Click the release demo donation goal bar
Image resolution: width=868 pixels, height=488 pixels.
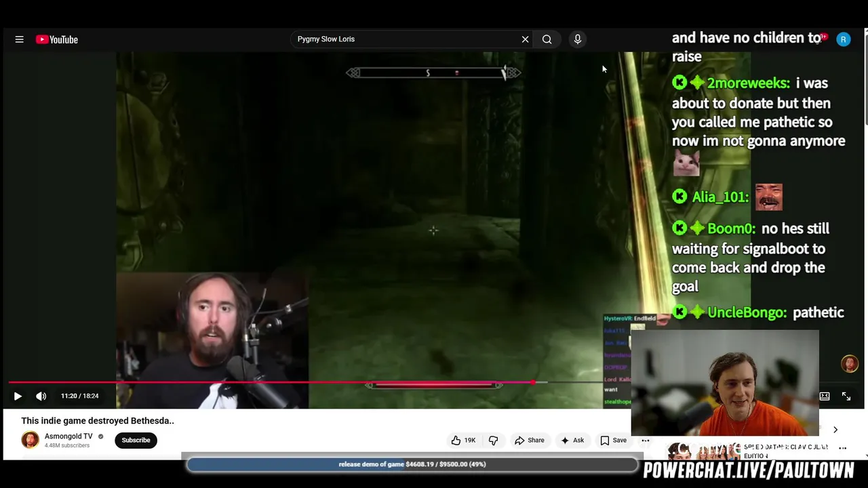(412, 464)
